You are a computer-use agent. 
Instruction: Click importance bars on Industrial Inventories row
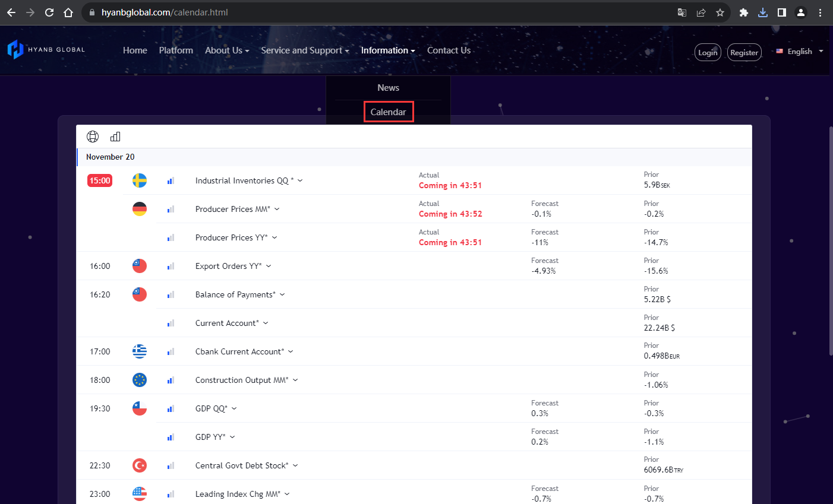point(171,180)
